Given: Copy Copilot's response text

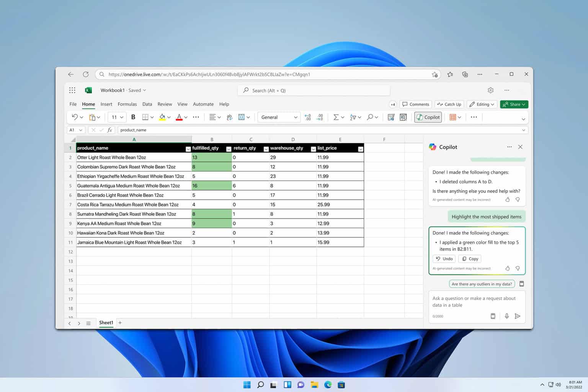Looking at the screenshot, I should click(x=470, y=259).
